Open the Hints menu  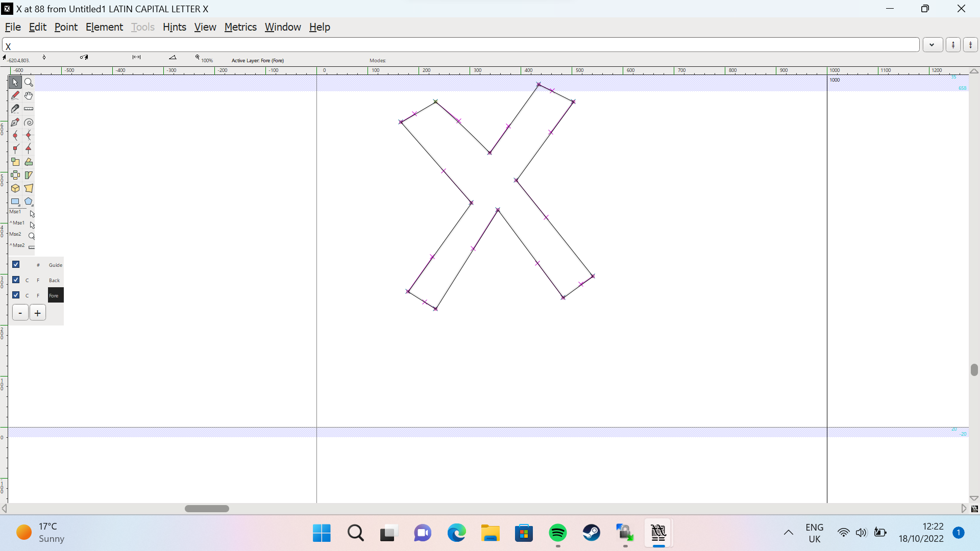(174, 27)
